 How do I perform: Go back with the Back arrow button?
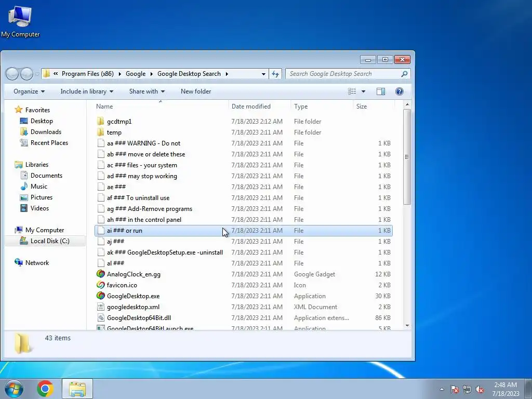[12, 74]
